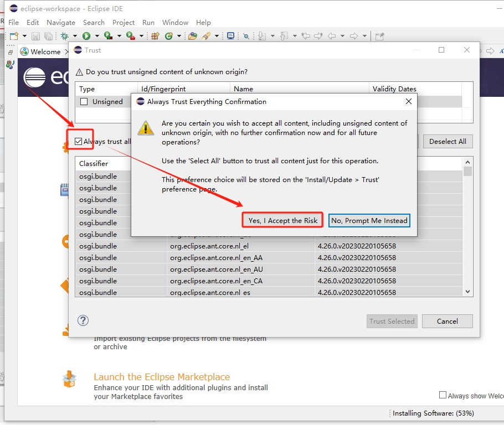Screen dimensions: 504x425
Task: Click the Next Annotation toolbar icon
Action: (x=262, y=36)
